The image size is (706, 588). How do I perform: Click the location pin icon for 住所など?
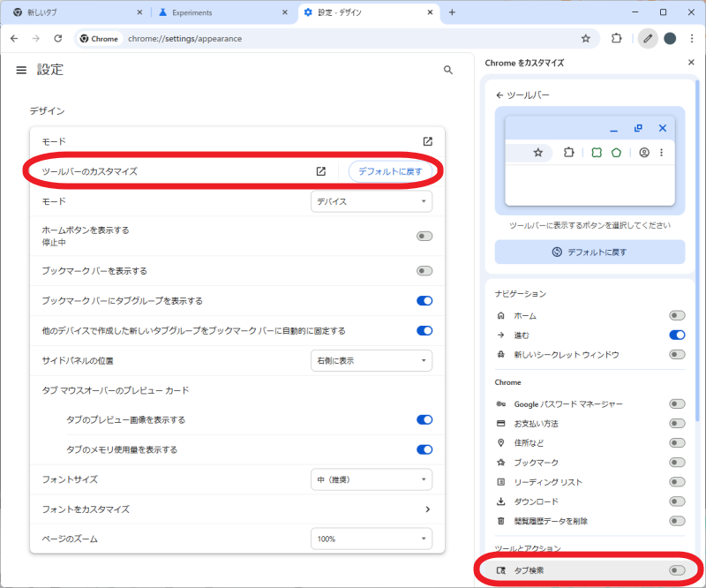pos(500,443)
